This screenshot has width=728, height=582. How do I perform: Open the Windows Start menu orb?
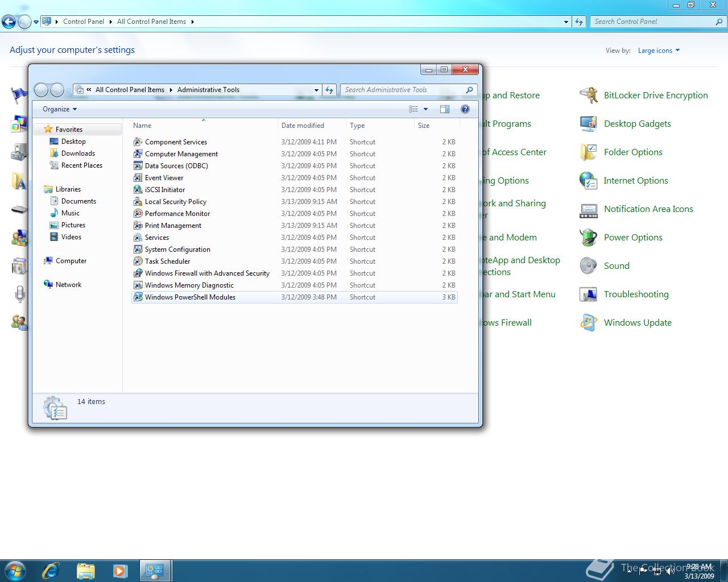tap(15, 570)
